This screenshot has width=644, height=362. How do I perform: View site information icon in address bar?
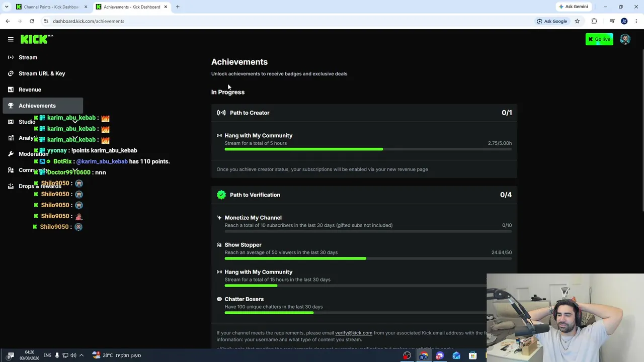pos(46,21)
